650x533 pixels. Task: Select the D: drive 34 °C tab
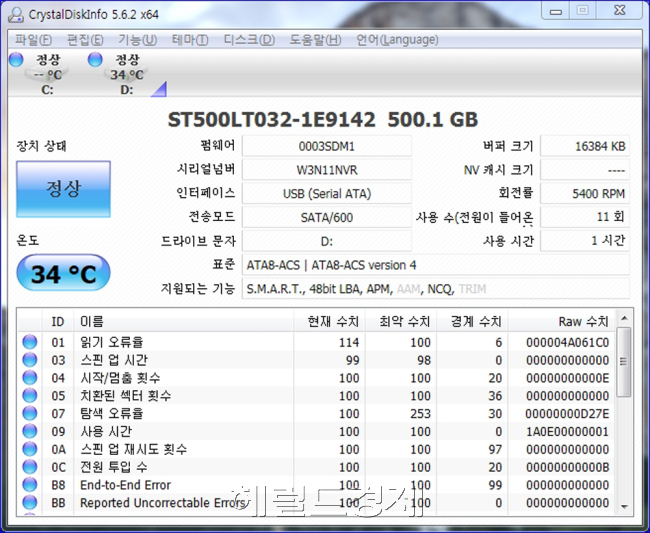click(126, 74)
